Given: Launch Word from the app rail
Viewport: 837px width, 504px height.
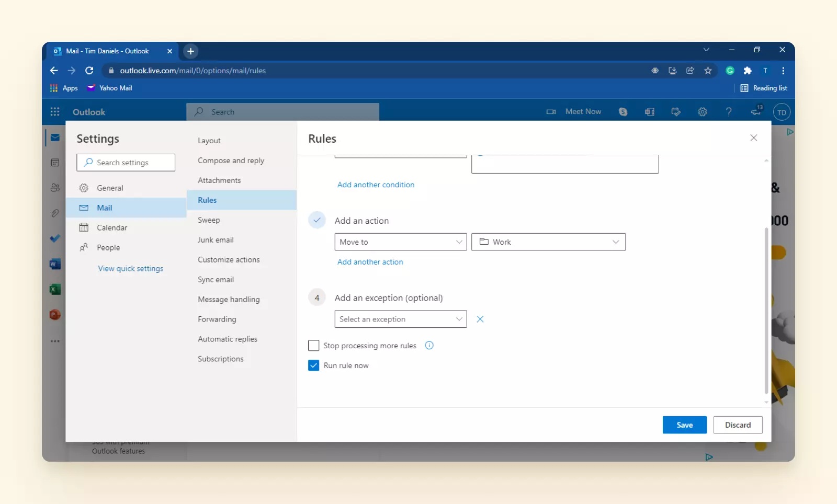Looking at the screenshot, I should (55, 264).
